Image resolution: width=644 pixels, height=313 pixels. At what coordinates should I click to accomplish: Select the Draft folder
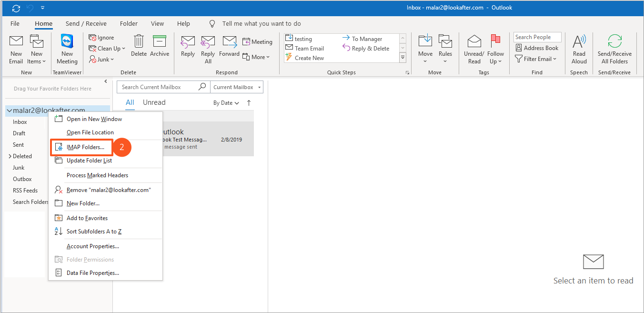(x=19, y=133)
